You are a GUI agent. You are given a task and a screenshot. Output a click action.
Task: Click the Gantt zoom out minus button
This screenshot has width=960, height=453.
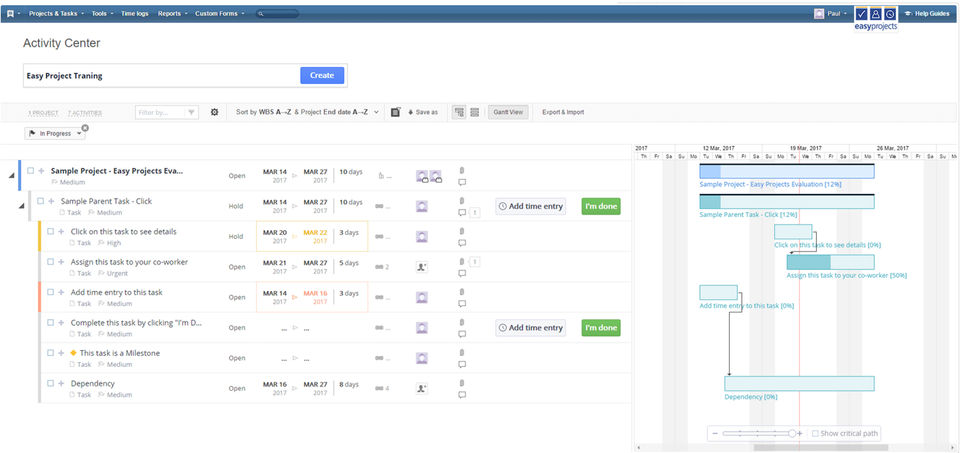pyautogui.click(x=715, y=433)
